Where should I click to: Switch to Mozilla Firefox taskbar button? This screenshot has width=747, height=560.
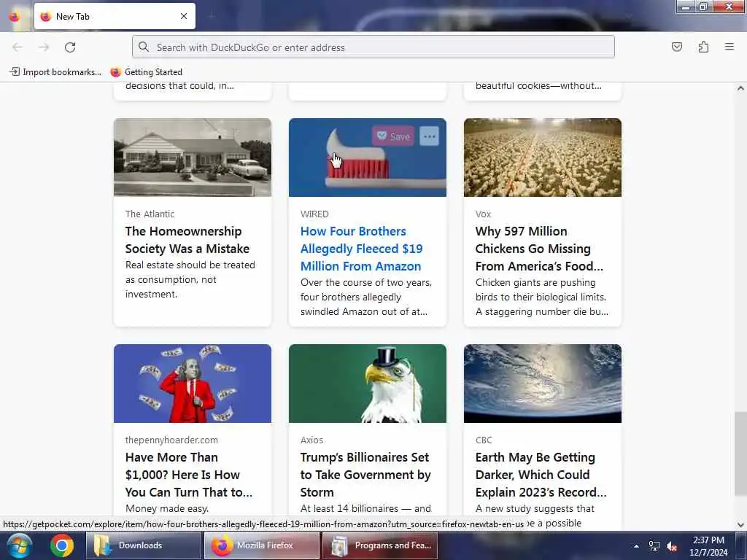pyautogui.click(x=262, y=545)
